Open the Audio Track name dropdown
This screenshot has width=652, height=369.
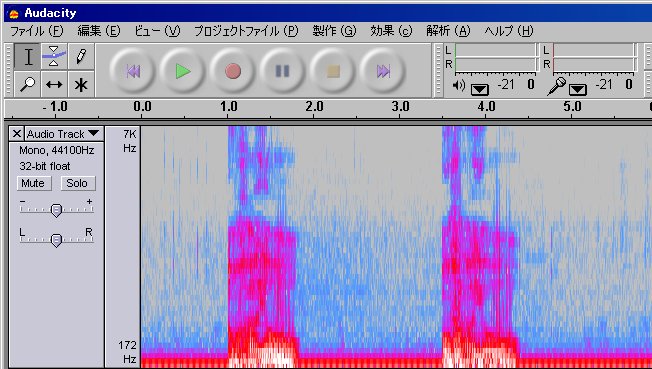click(64, 134)
